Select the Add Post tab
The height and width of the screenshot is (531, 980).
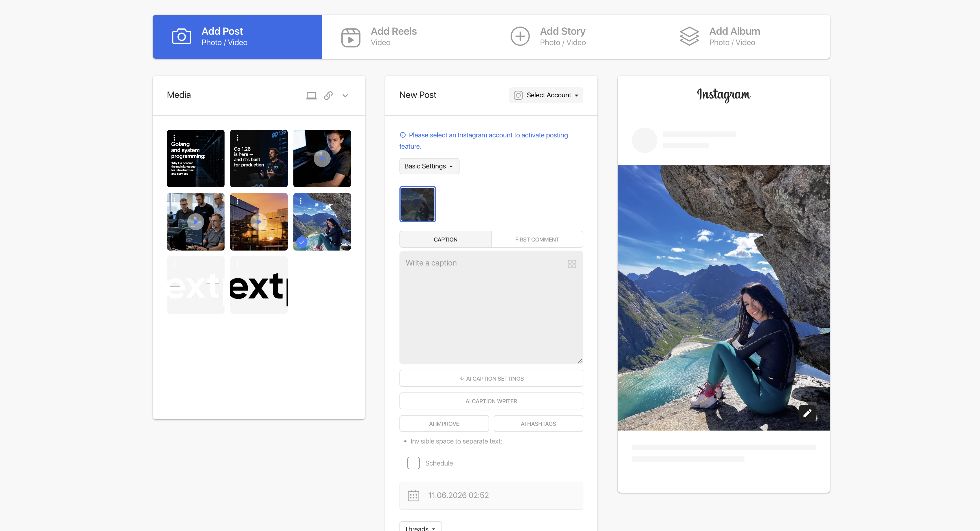click(x=238, y=36)
